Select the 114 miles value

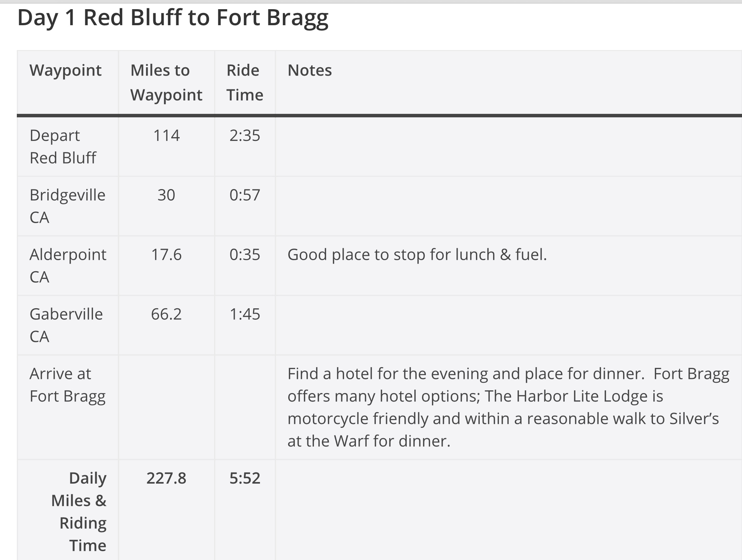pos(166,136)
